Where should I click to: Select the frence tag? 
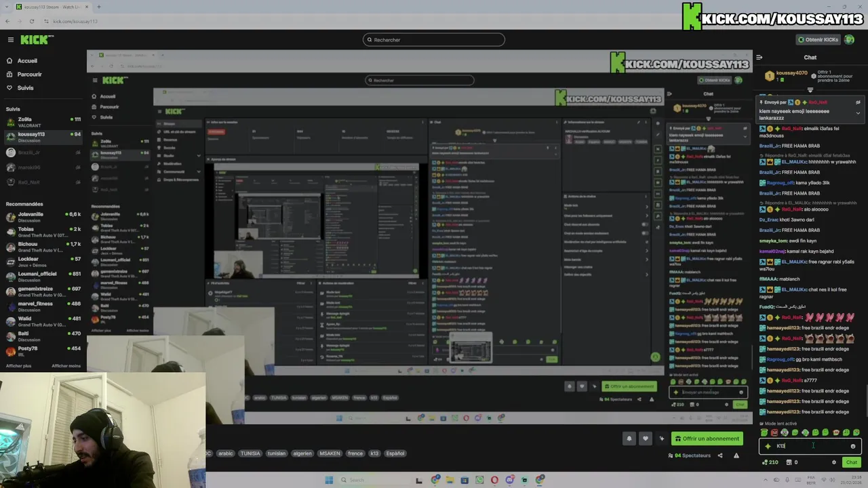pyautogui.click(x=355, y=453)
